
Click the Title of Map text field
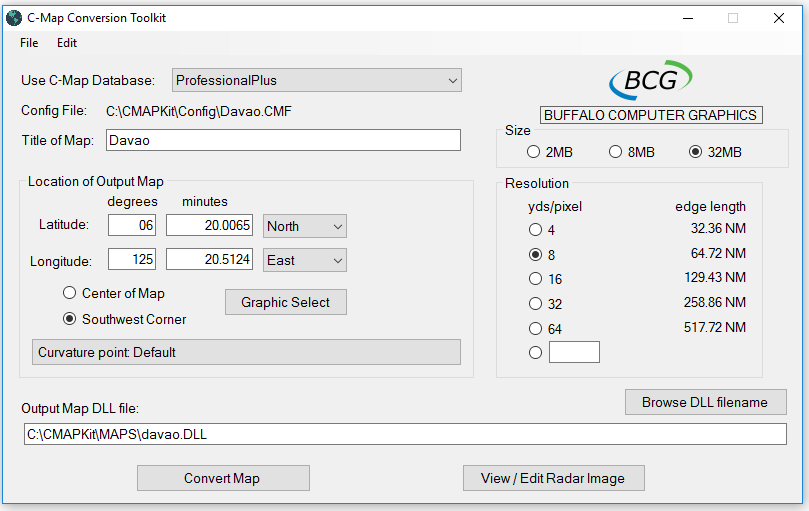pyautogui.click(x=281, y=140)
